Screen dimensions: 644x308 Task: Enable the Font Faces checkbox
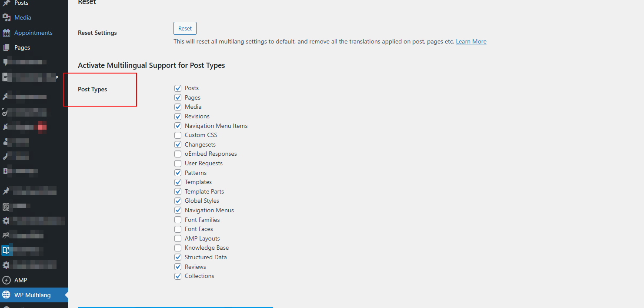click(178, 229)
